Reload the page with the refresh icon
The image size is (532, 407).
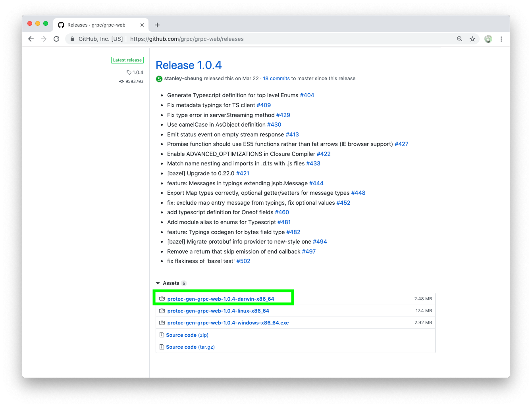click(x=56, y=39)
